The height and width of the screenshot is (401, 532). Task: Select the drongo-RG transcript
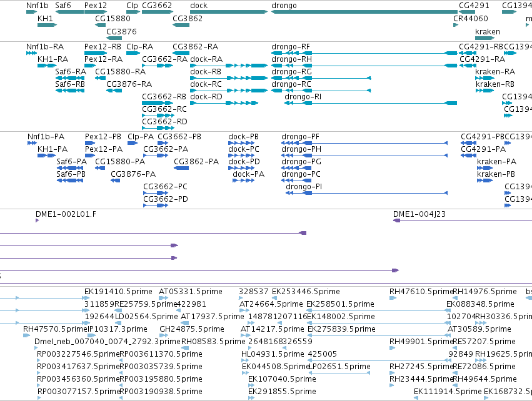pos(321,78)
